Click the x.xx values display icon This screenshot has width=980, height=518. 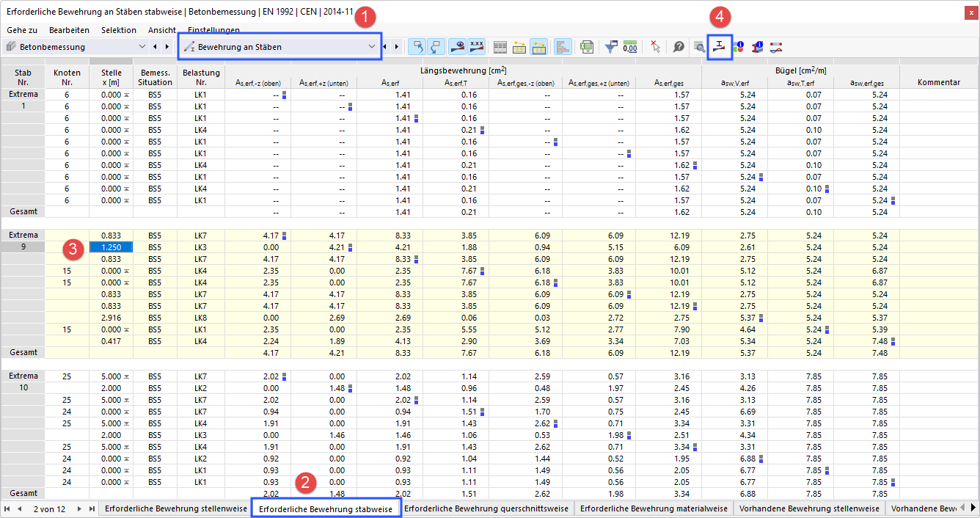coord(477,46)
